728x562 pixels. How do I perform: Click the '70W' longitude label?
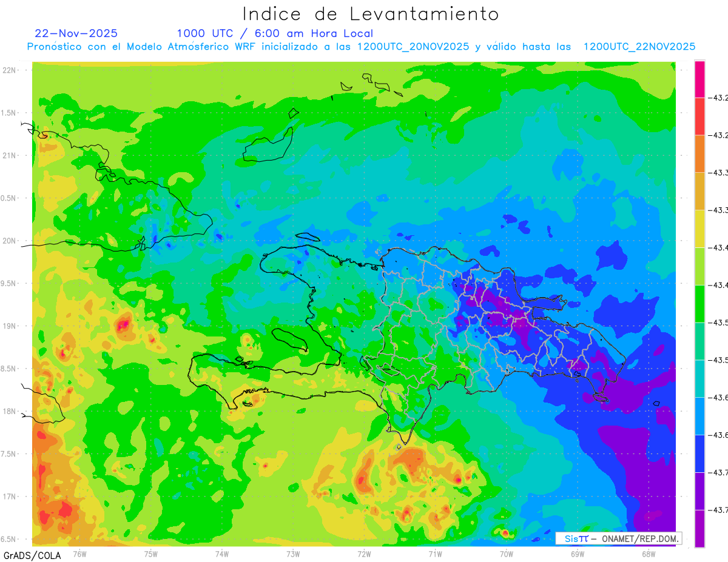pyautogui.click(x=506, y=554)
